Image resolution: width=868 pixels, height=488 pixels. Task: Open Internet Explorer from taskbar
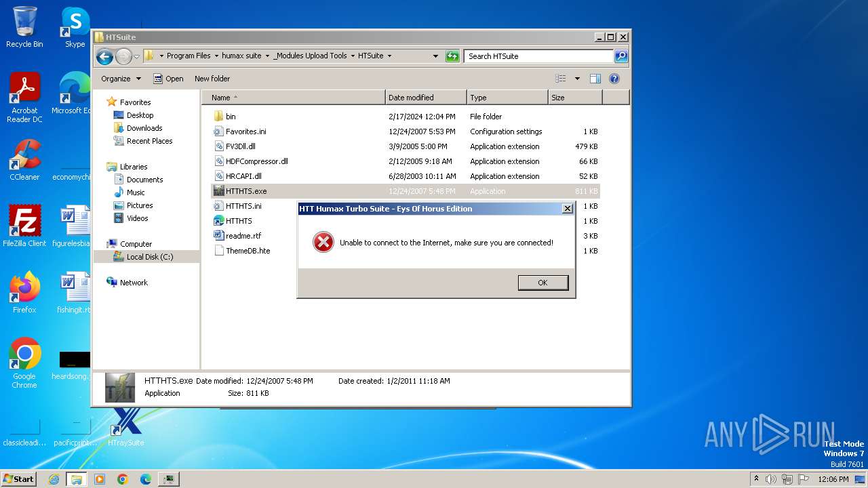tap(54, 479)
